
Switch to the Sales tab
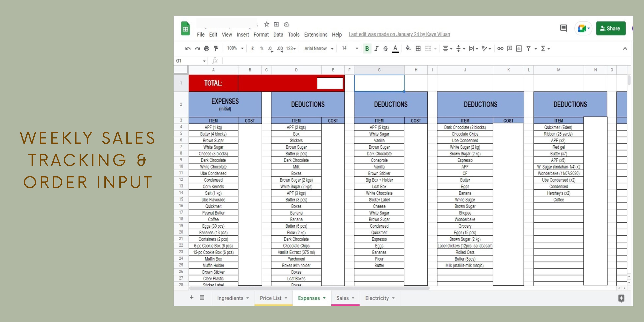click(x=345, y=298)
